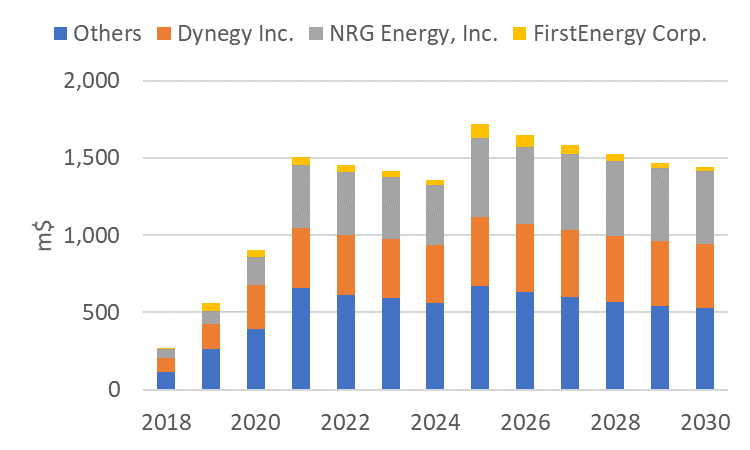Select the gray NRG segment of the 2030 bar

[704, 207]
